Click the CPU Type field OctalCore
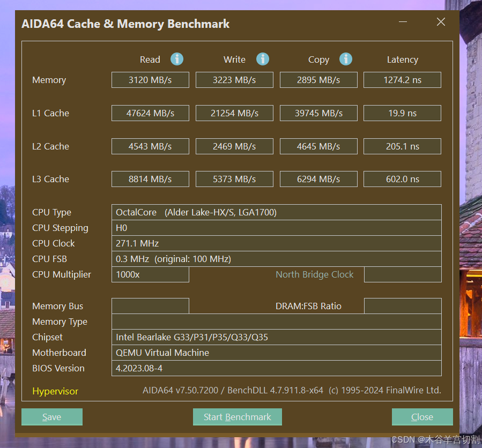Screen dimensions: 482x448 [x=277, y=212]
